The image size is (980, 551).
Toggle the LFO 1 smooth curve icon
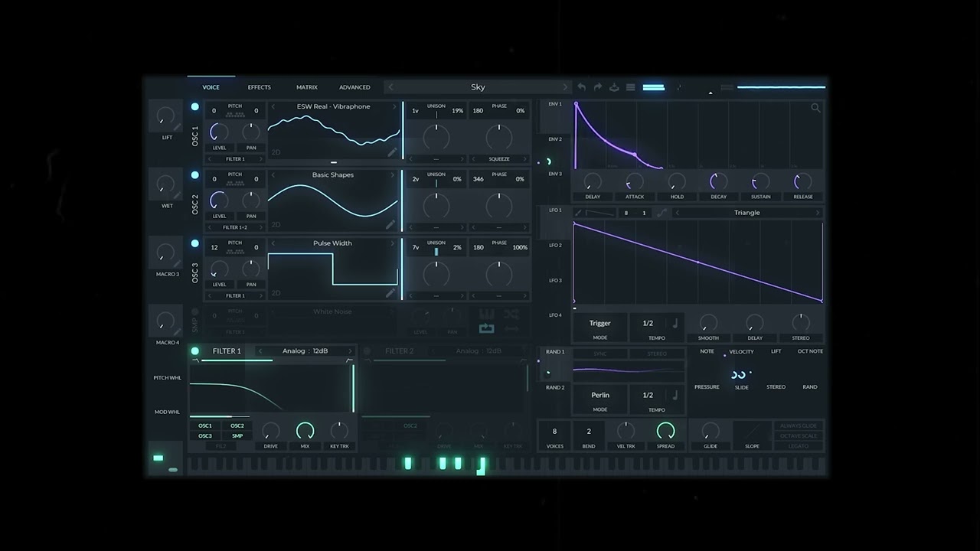tap(661, 213)
